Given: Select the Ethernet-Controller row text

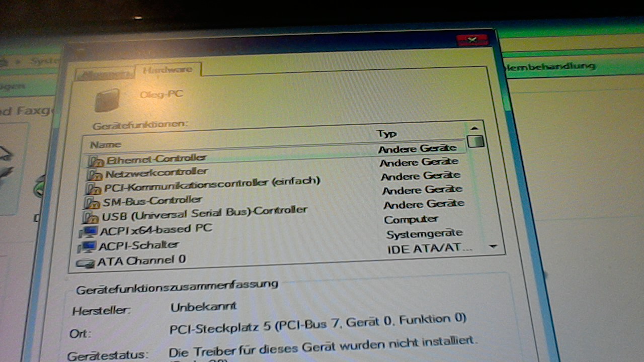Looking at the screenshot, I should point(156,158).
